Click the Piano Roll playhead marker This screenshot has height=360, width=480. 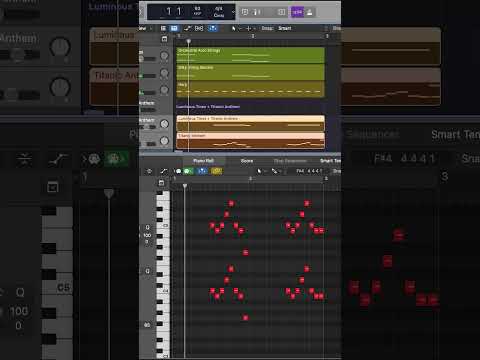coord(185,186)
